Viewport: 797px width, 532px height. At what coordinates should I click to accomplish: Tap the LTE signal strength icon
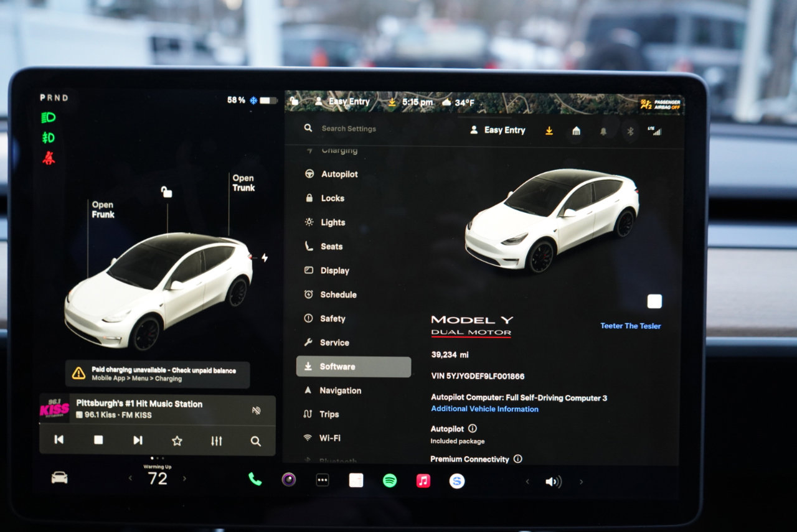(656, 131)
